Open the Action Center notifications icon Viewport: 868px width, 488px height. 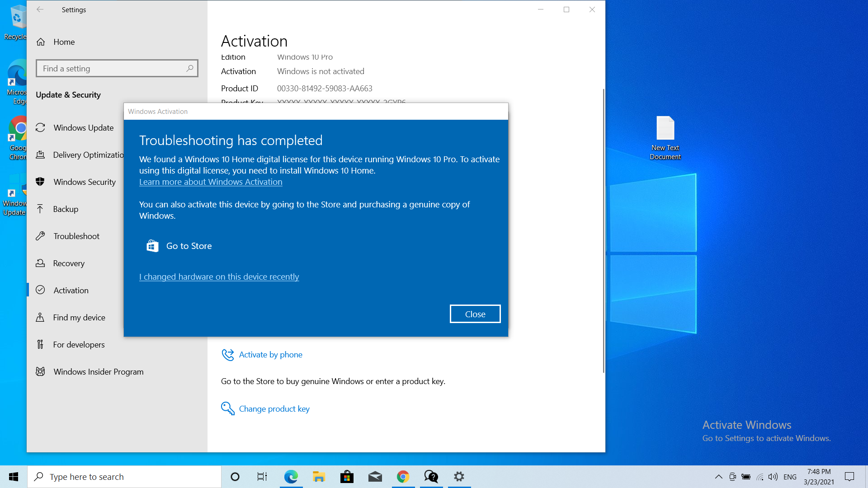click(849, 477)
